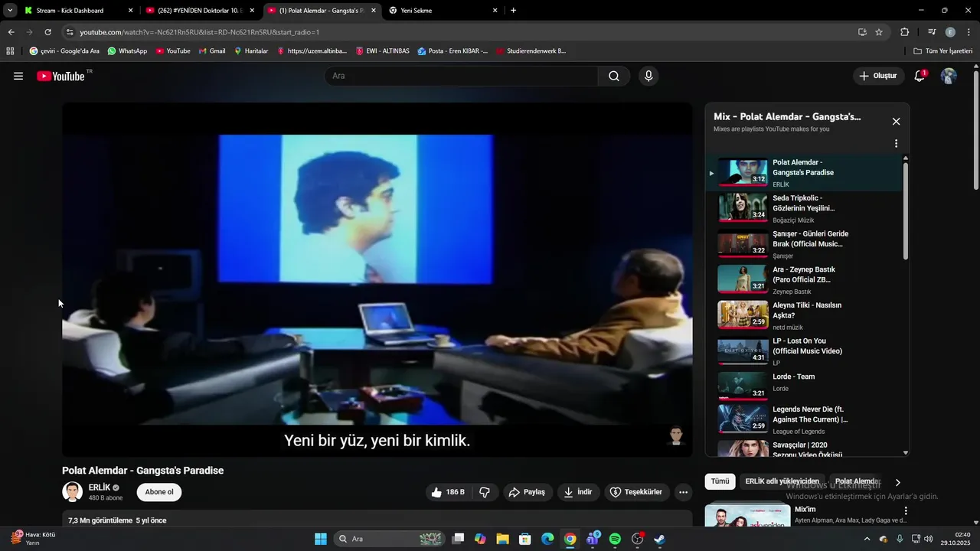Open Tüm Yer İşaretleri folder
Viewport: 980px width, 551px height.
tap(943, 51)
